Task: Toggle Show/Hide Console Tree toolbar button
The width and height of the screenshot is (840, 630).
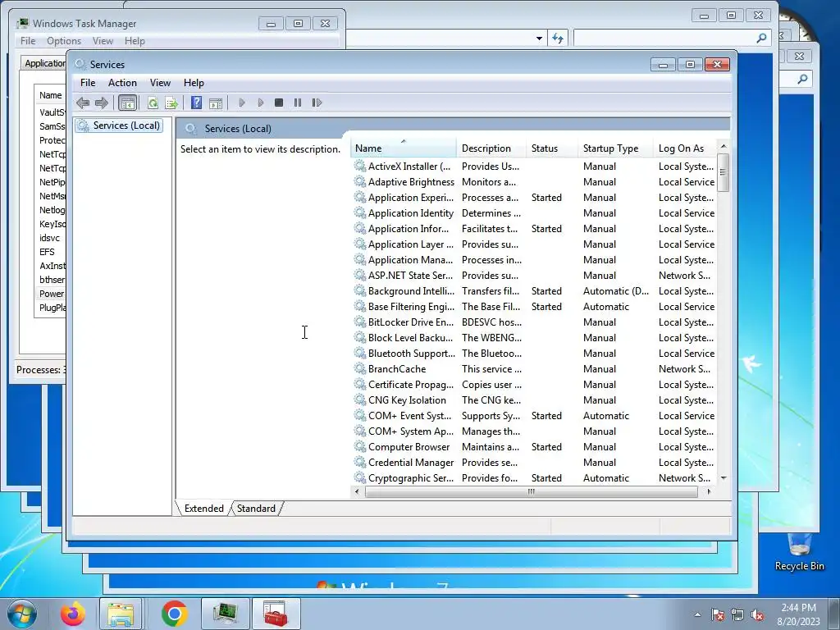Action: point(127,103)
